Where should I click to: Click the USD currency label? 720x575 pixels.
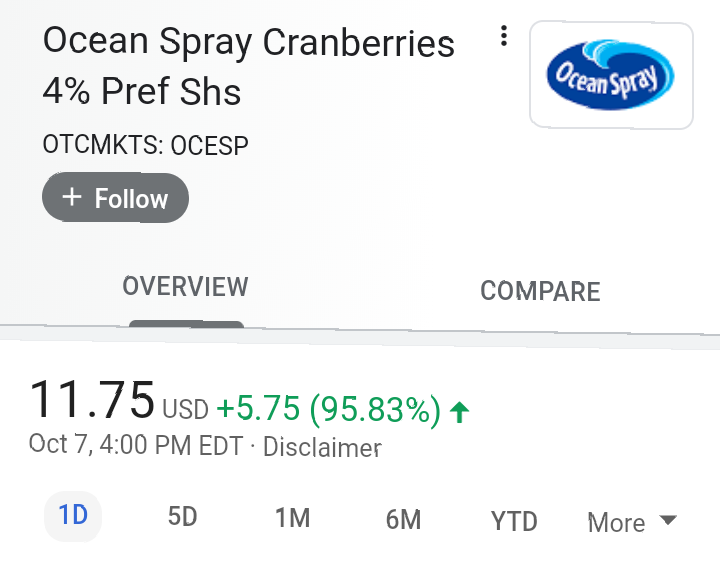[x=186, y=409]
